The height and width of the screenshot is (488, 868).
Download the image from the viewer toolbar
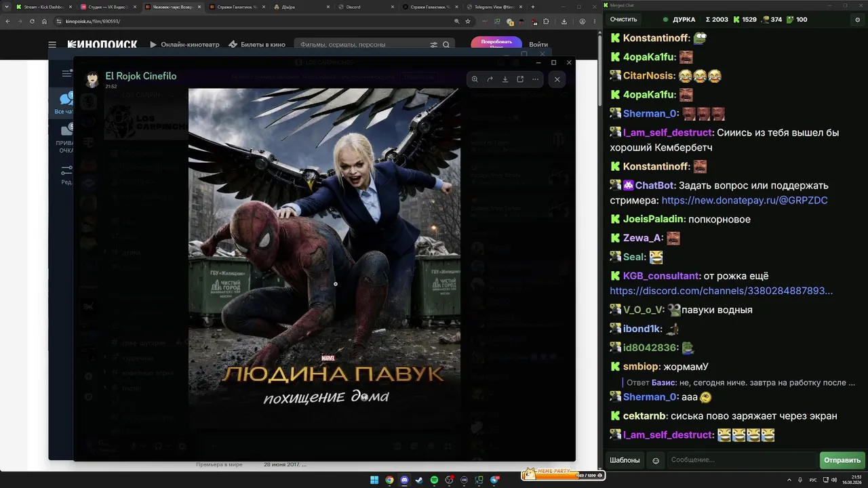coord(505,79)
